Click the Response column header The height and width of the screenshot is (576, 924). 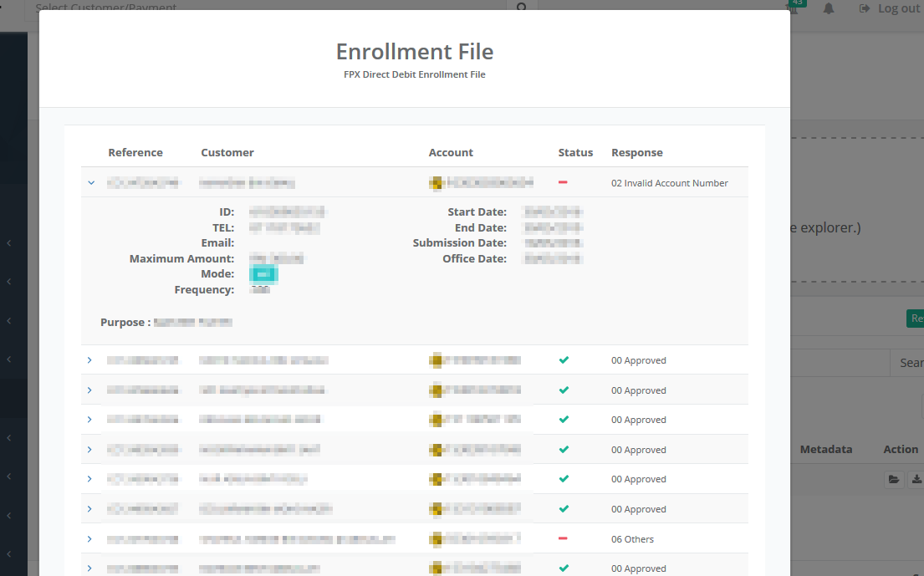[x=636, y=152]
